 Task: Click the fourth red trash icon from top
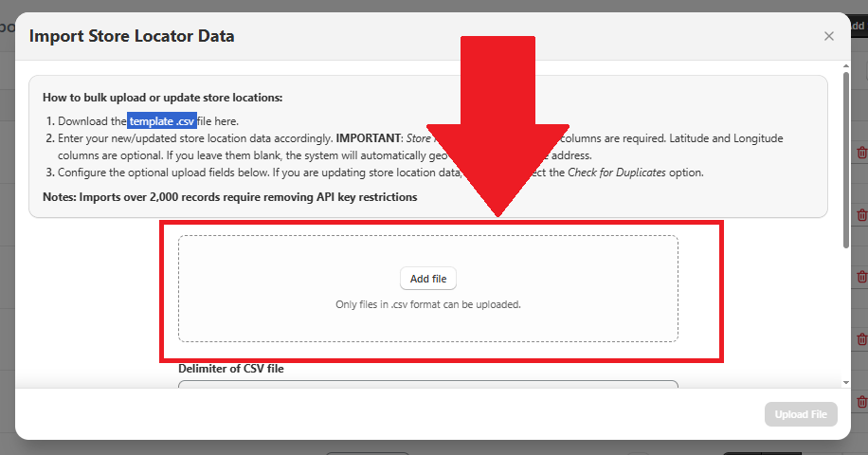tap(861, 338)
